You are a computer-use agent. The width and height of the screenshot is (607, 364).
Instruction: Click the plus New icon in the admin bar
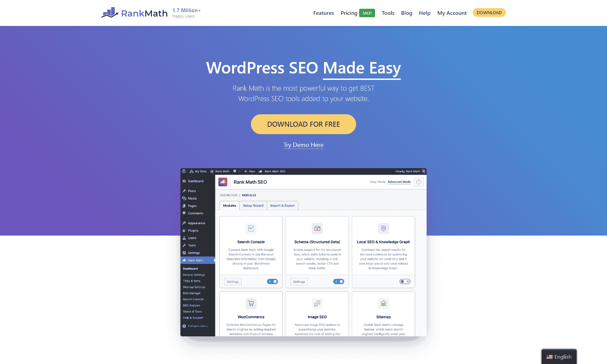(x=246, y=171)
